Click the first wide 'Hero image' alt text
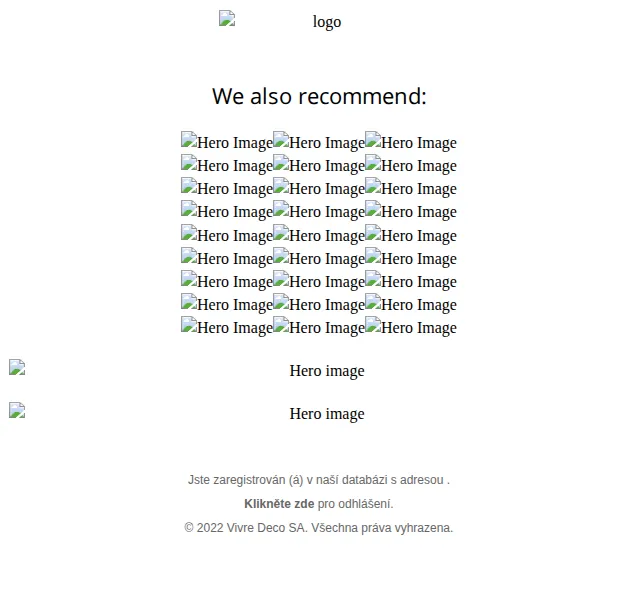Image resolution: width=640 pixels, height=600 pixels. pyautogui.click(x=327, y=371)
